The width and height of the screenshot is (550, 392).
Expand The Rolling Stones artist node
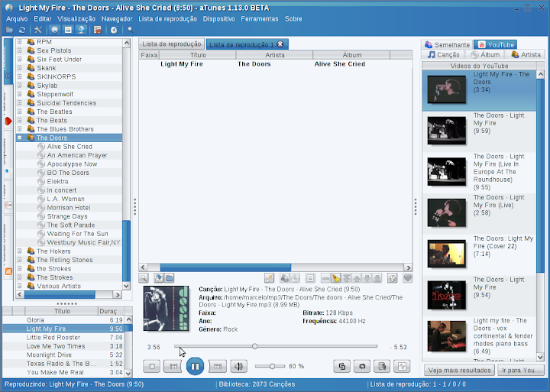coord(20,260)
